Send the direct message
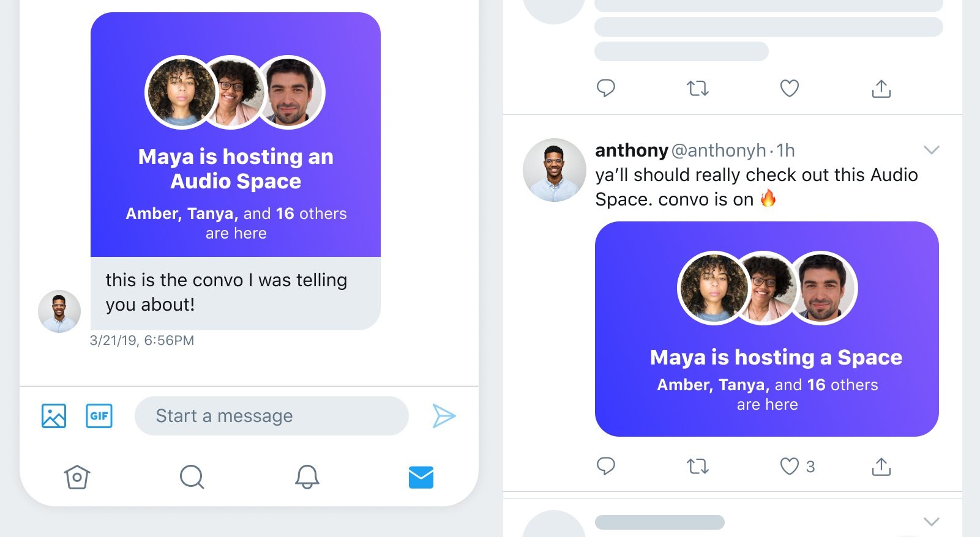 click(444, 416)
